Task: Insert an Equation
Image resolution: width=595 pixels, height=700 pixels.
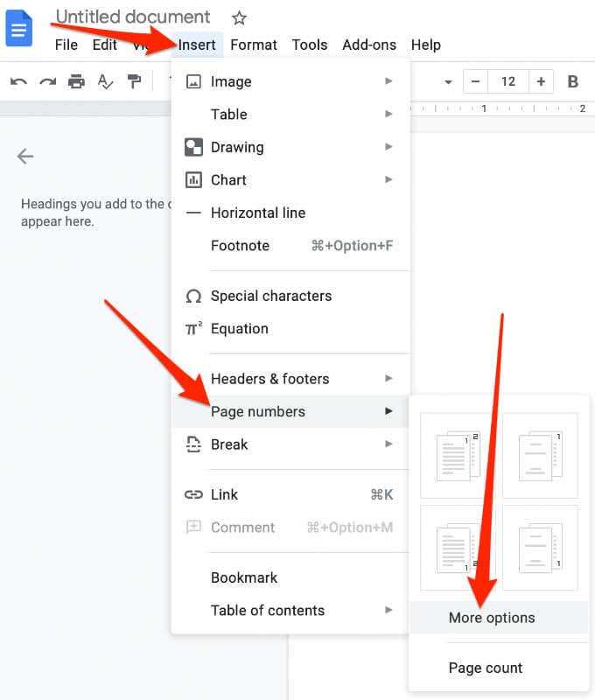Action: tap(290, 329)
